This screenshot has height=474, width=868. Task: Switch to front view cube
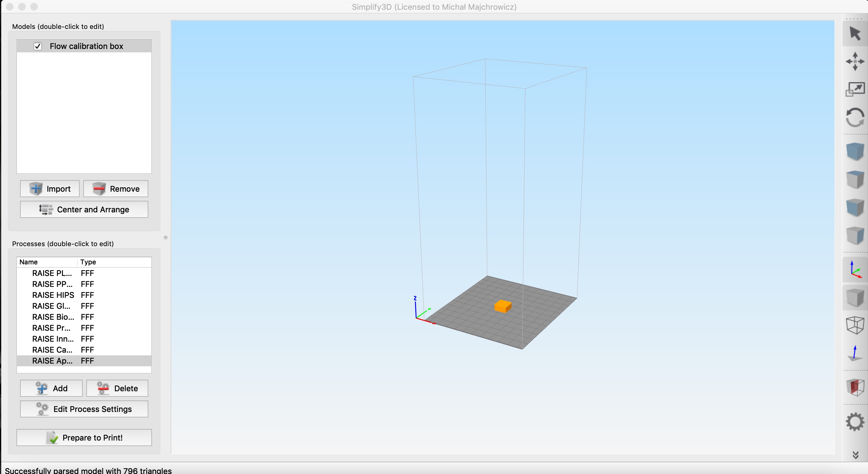pyautogui.click(x=855, y=207)
